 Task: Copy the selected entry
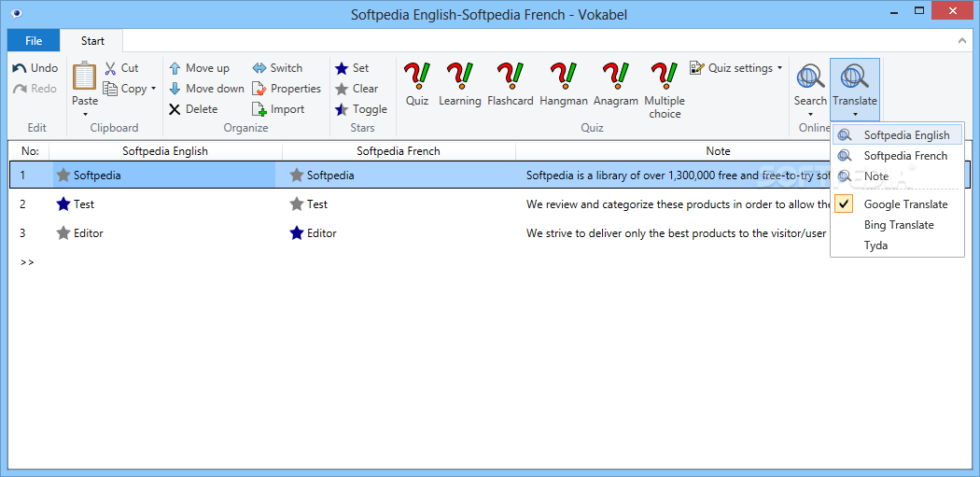126,89
